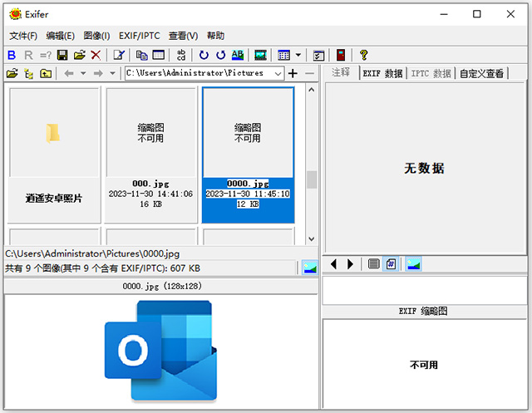
Task: Click the back navigation arrow
Action: (x=69, y=73)
